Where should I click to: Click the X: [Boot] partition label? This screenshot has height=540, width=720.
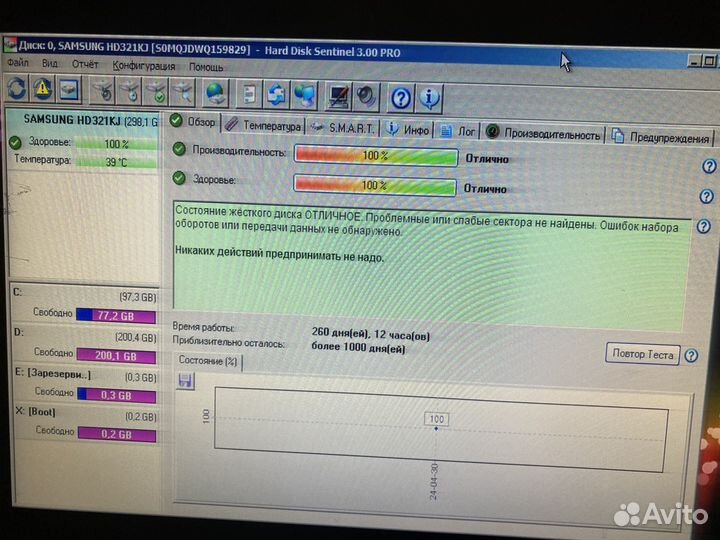(35, 412)
